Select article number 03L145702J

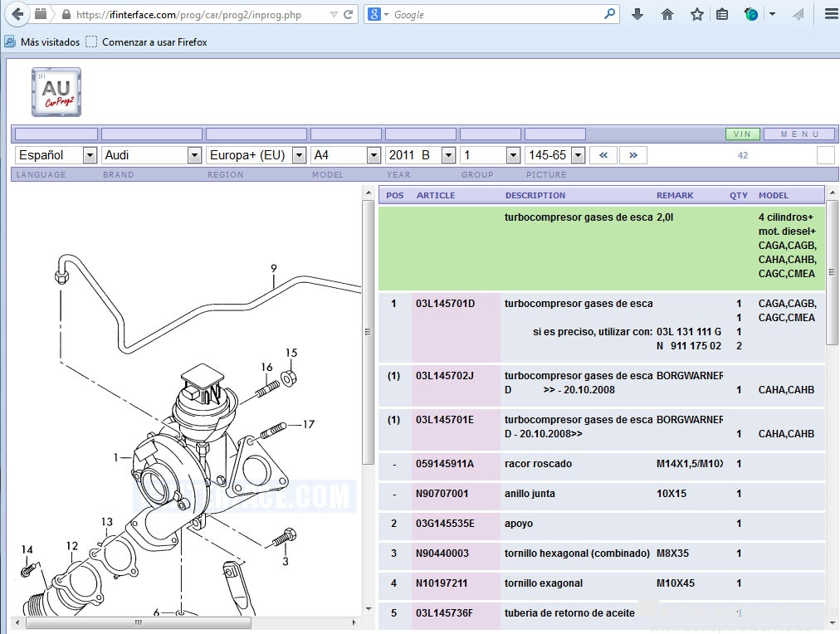[x=445, y=376]
